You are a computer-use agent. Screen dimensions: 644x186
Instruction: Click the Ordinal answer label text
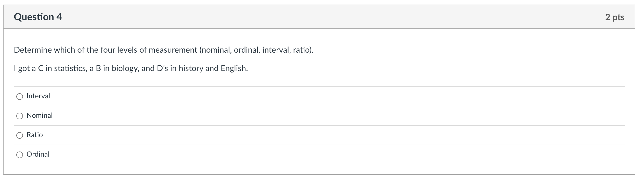coord(38,154)
